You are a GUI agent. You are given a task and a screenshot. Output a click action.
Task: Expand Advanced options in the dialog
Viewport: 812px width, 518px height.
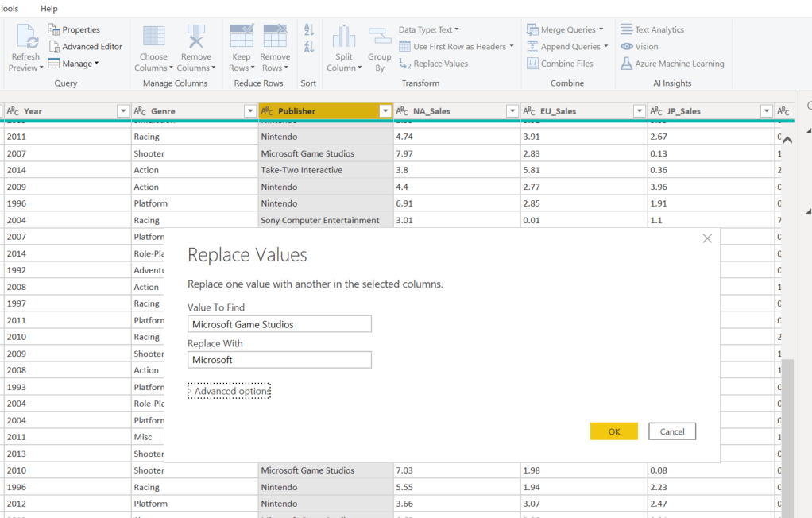click(x=229, y=391)
